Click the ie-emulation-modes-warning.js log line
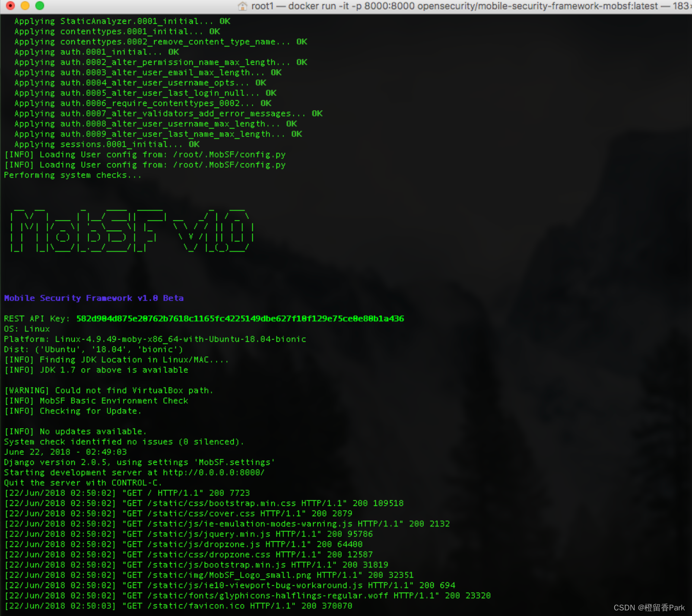 (227, 524)
